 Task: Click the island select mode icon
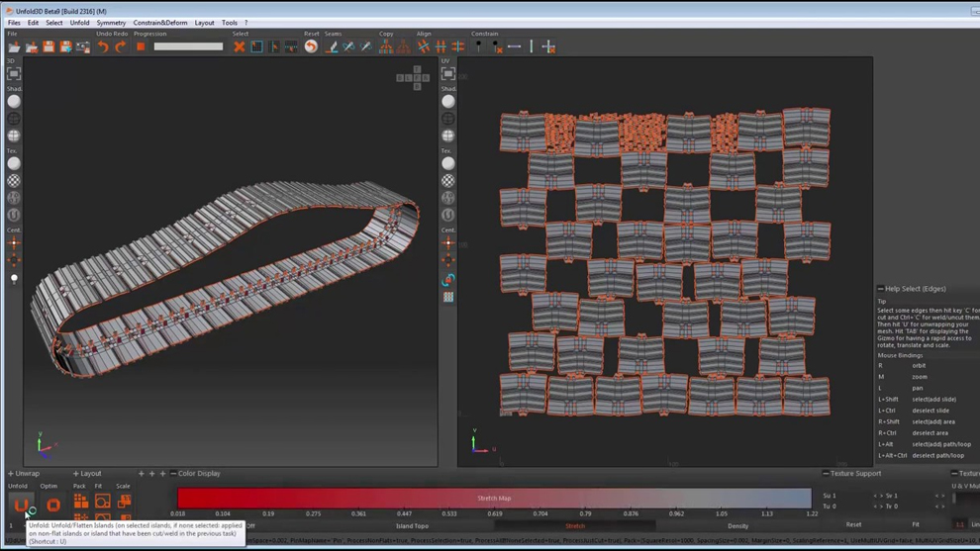click(256, 46)
